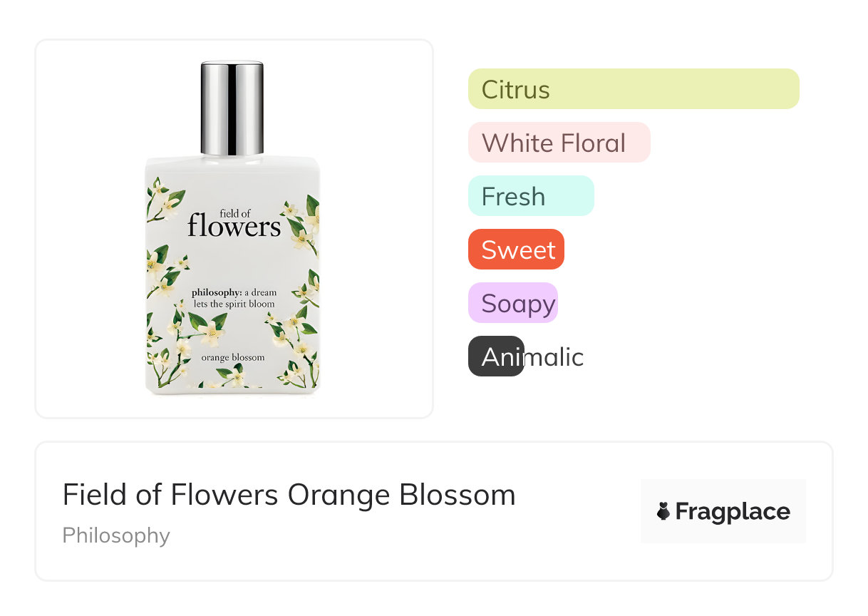The width and height of the screenshot is (868, 616).
Task: Click the Fragplace wordmark text
Action: point(733,511)
